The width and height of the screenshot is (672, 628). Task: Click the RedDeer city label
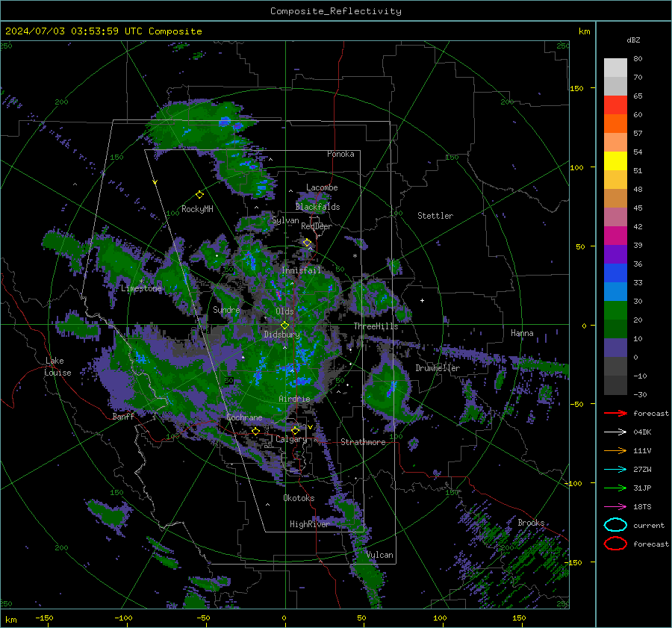tap(317, 226)
